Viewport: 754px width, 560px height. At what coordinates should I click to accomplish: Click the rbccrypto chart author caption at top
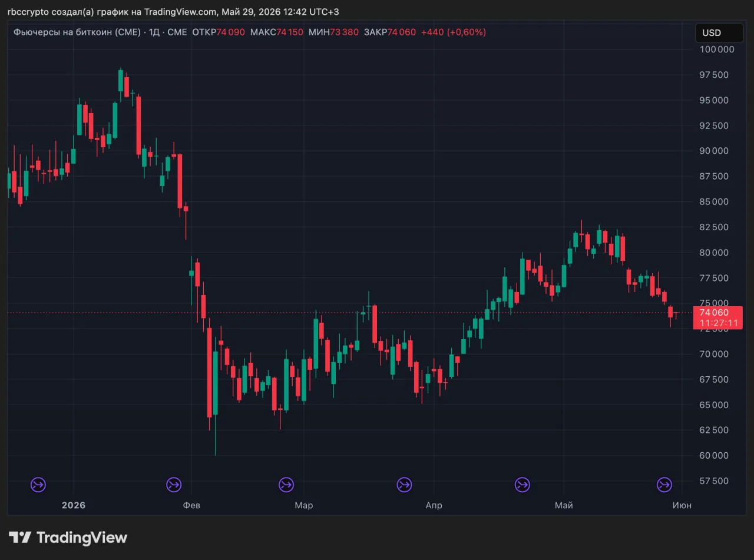[x=173, y=12]
